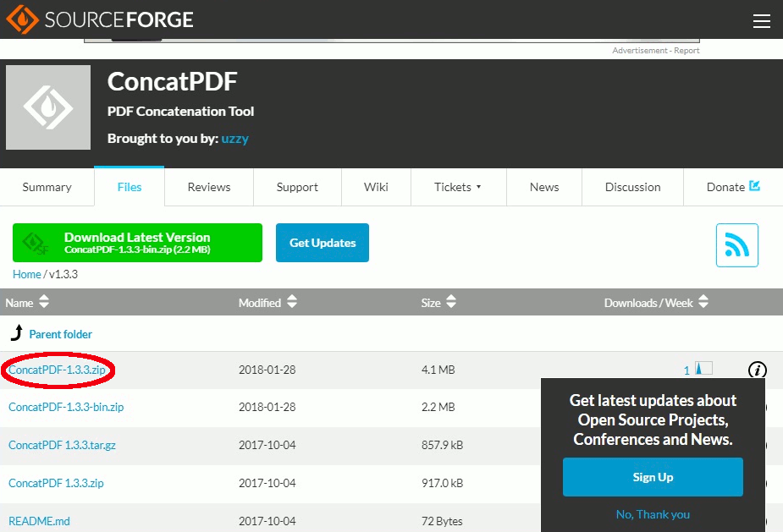Dismiss popup with No, Thank you
This screenshot has height=532, width=783.
[653, 514]
